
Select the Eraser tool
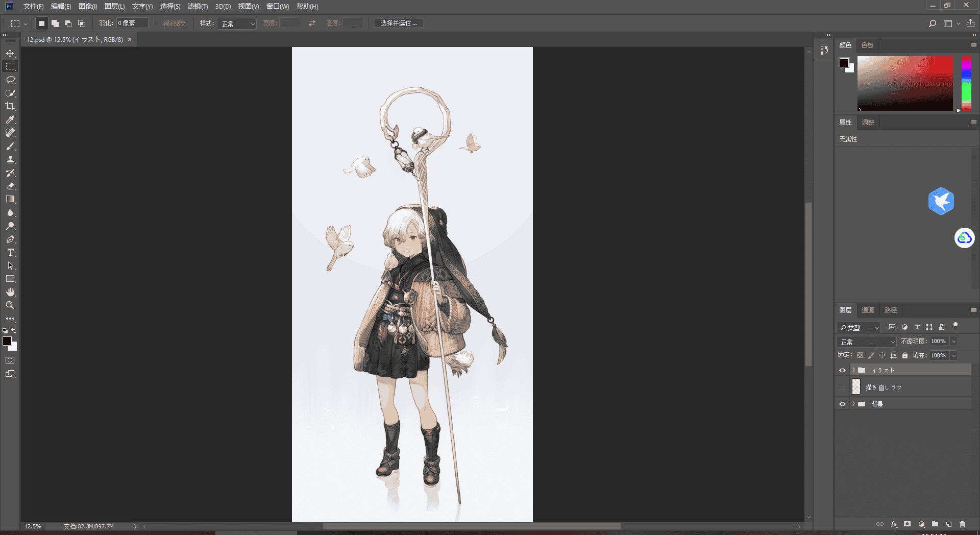click(10, 186)
